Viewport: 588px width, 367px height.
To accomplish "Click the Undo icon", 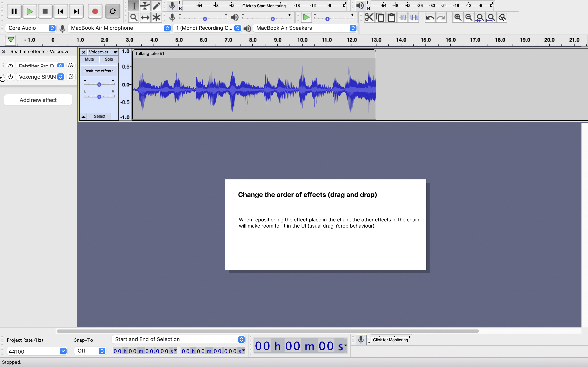I will (x=430, y=17).
